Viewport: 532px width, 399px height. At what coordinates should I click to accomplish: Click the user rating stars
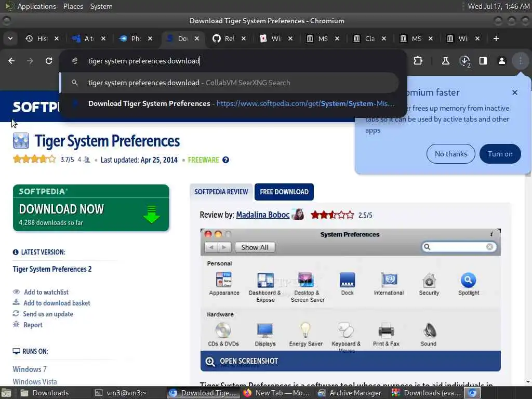[34, 159]
